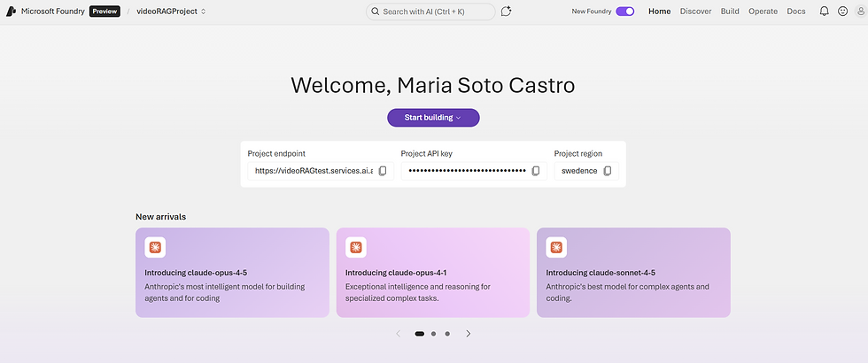Jump to second carousel page dot
This screenshot has height=363, width=868.
click(433, 334)
